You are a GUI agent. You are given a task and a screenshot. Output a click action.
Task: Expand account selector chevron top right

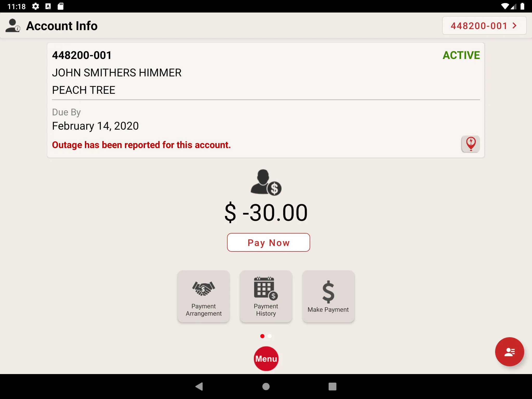(516, 25)
